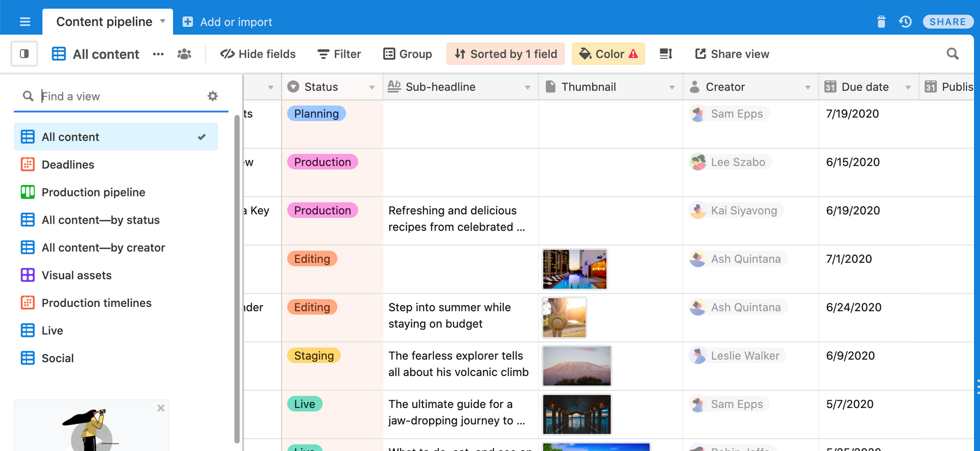Click the search magnifier icon
The width and height of the screenshot is (980, 451).
pyautogui.click(x=952, y=54)
